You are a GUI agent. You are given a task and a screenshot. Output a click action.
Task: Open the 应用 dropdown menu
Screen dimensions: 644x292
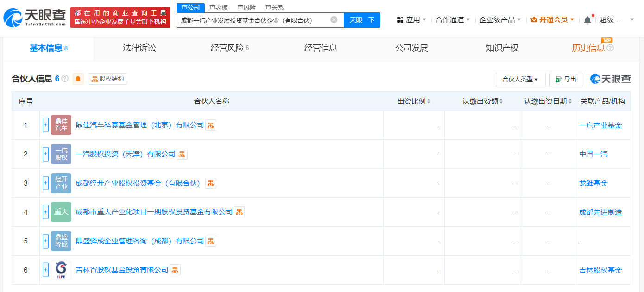point(412,20)
